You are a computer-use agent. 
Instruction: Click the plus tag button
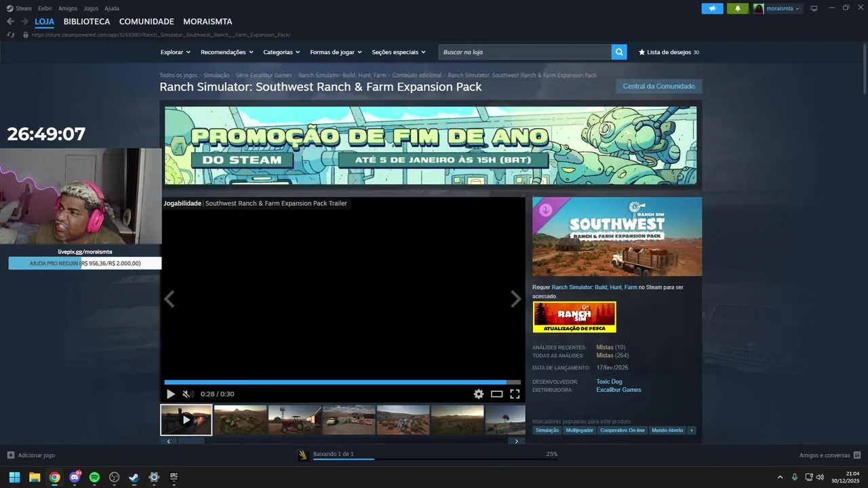(692, 430)
